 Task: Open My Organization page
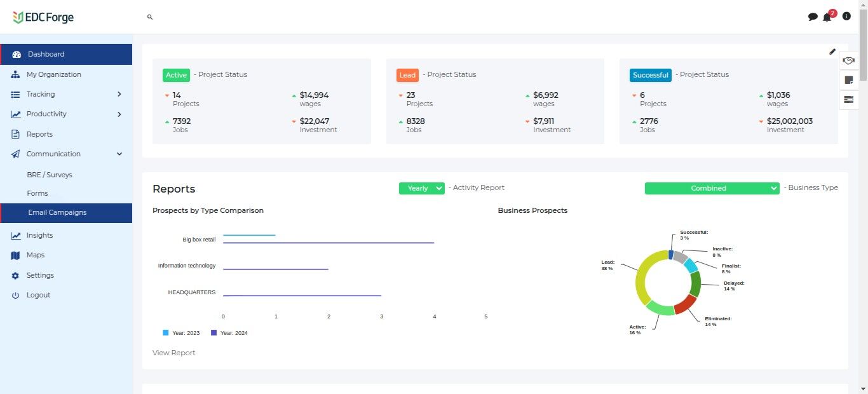pos(54,74)
